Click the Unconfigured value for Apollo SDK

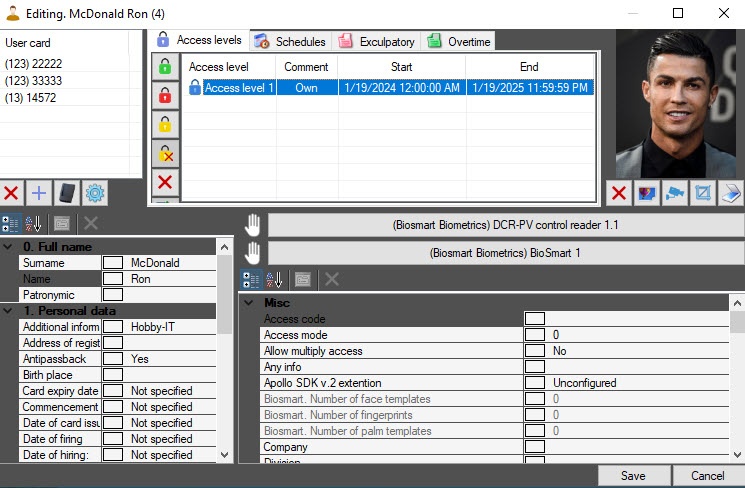[584, 383]
